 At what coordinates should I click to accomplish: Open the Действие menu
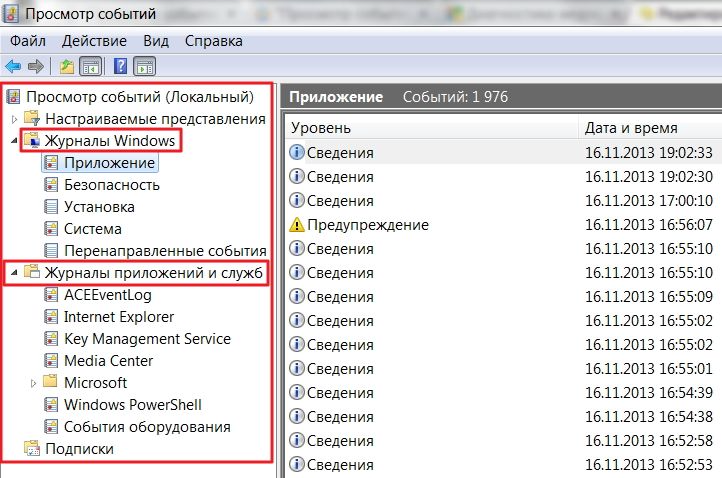94,41
